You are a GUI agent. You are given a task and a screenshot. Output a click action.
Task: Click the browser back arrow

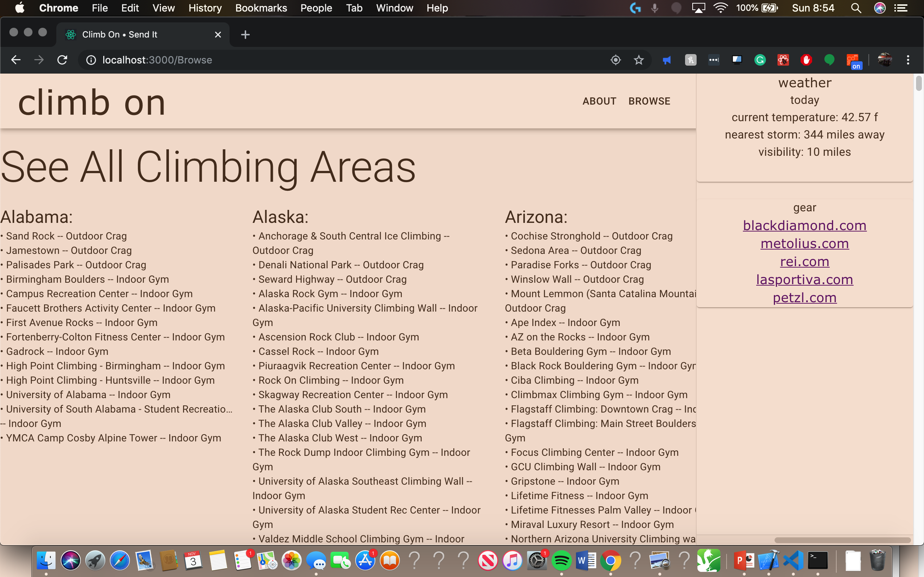click(x=16, y=60)
